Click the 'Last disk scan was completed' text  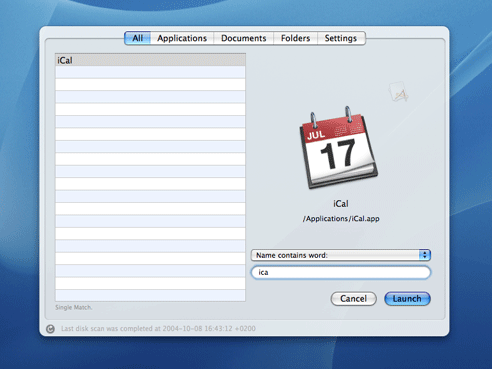coord(158,329)
